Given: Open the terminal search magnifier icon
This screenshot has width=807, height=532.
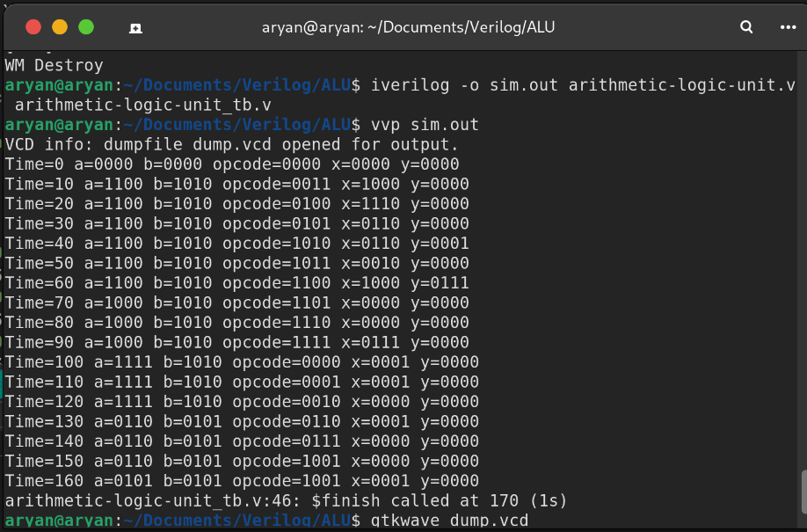Looking at the screenshot, I should point(746,27).
